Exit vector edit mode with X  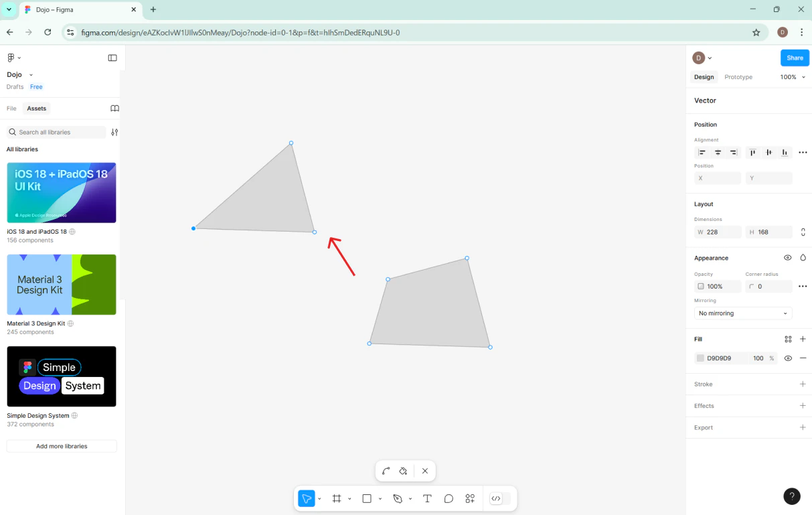425,471
